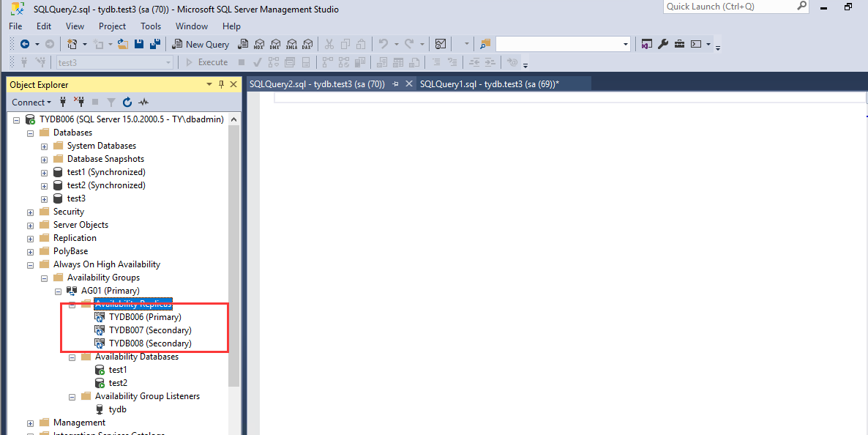The width and height of the screenshot is (868, 435).
Task: Open the Connect dropdown in Object Explorer
Action: point(31,102)
